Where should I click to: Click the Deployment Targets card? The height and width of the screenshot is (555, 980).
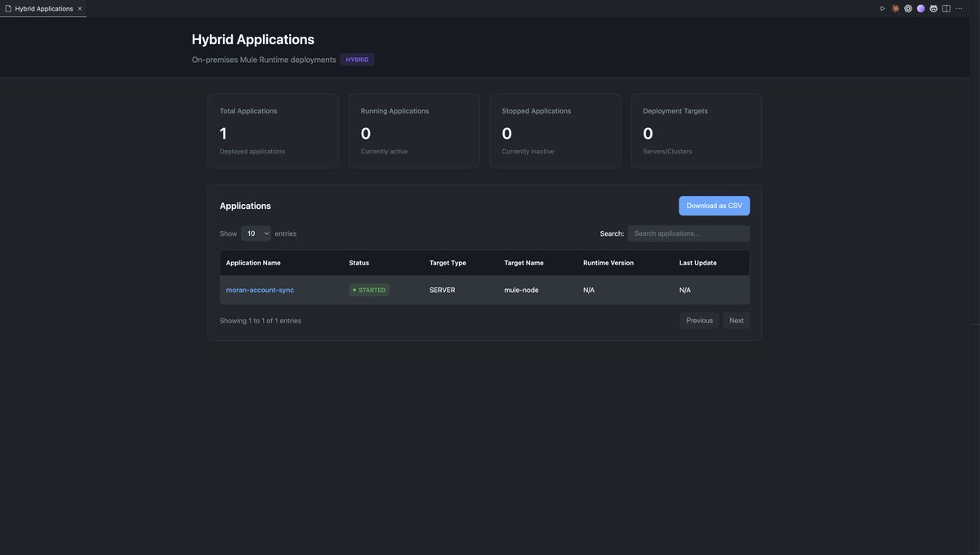[x=697, y=131]
